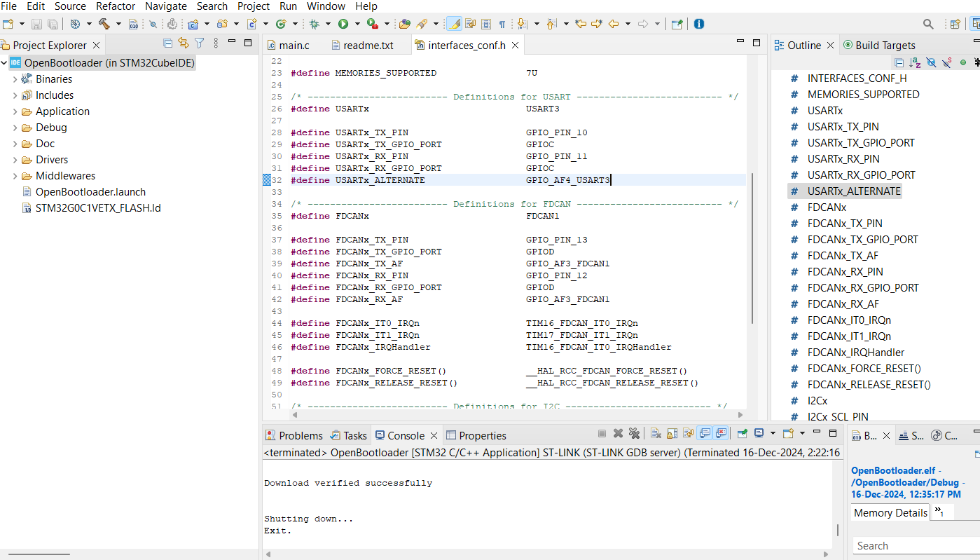Expand the Drivers folder in Project Explorer

pyautogui.click(x=15, y=159)
